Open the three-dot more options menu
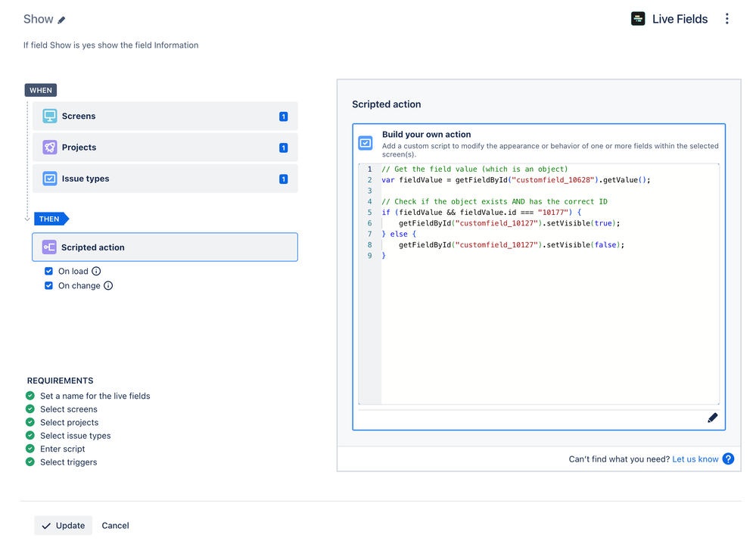Screen dimensions: 756x547 point(726,19)
